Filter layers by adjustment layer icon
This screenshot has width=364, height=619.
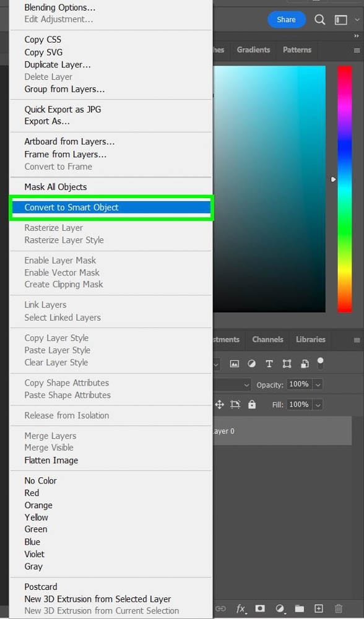tap(251, 363)
